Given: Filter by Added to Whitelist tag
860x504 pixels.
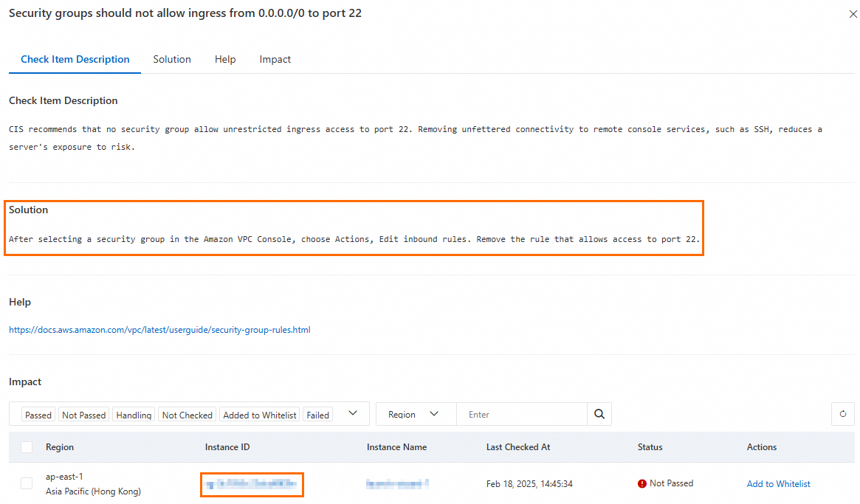Looking at the screenshot, I should click(260, 415).
